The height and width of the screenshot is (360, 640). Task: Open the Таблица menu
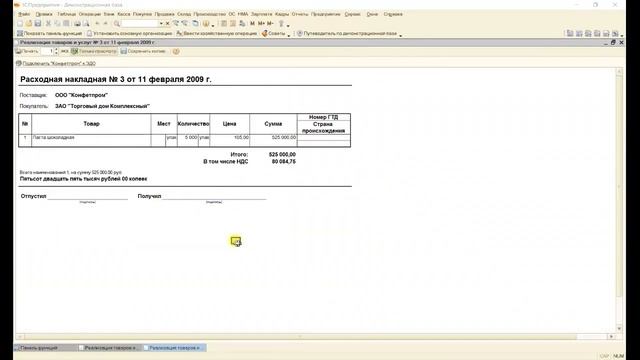point(66,14)
